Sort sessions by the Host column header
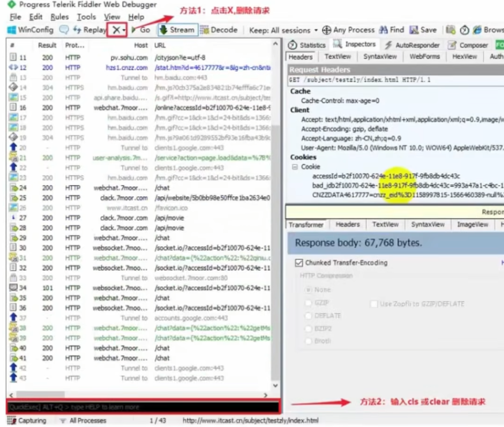Viewport: 504px width, 427px height. [141, 45]
